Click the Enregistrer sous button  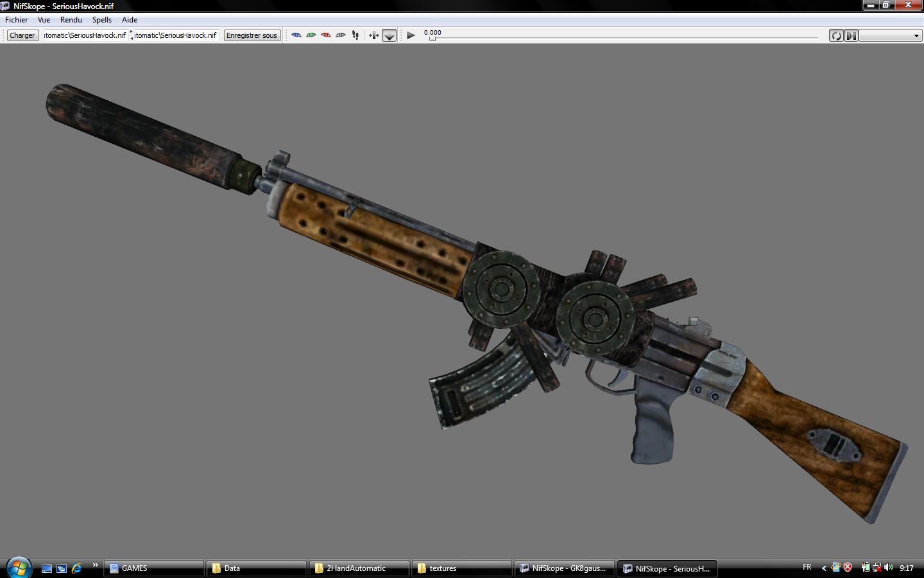(x=252, y=35)
